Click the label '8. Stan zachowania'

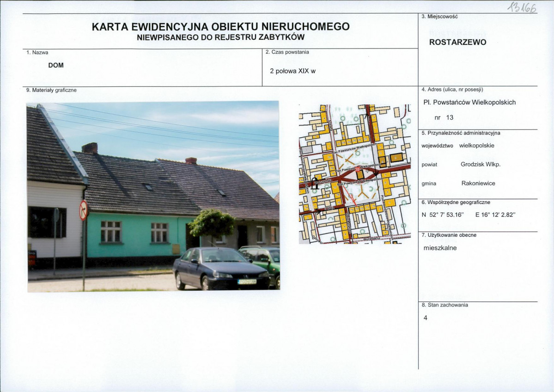click(445, 305)
